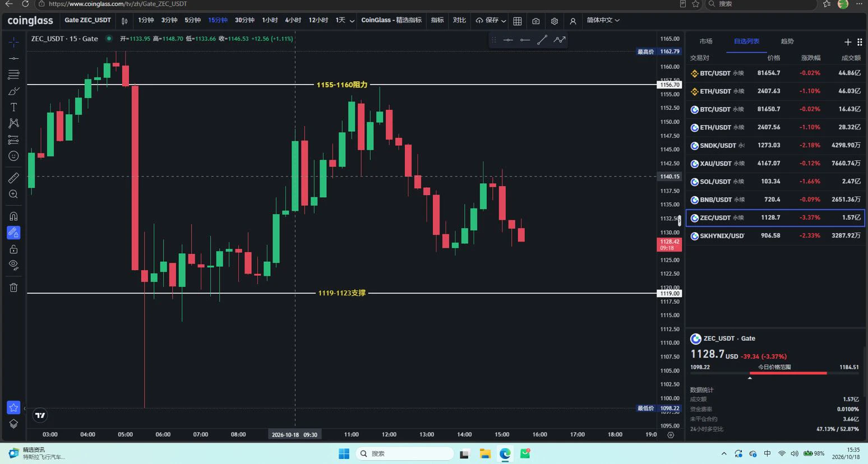The image size is (868, 464).
Task: Click the trash remove drawings icon
Action: pyautogui.click(x=13, y=287)
